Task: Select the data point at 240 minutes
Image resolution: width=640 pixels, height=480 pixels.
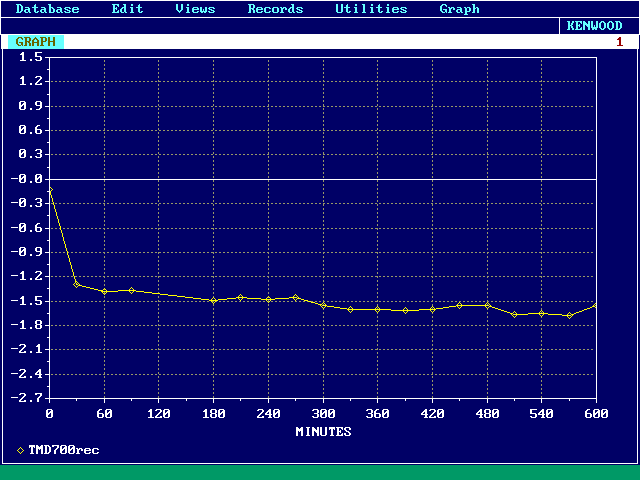Action: tap(268, 300)
